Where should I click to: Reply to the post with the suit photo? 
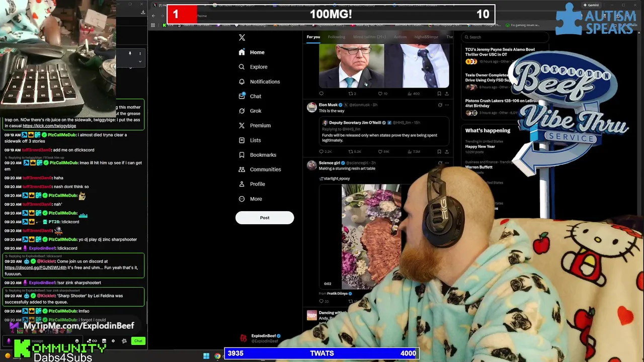coord(321,94)
